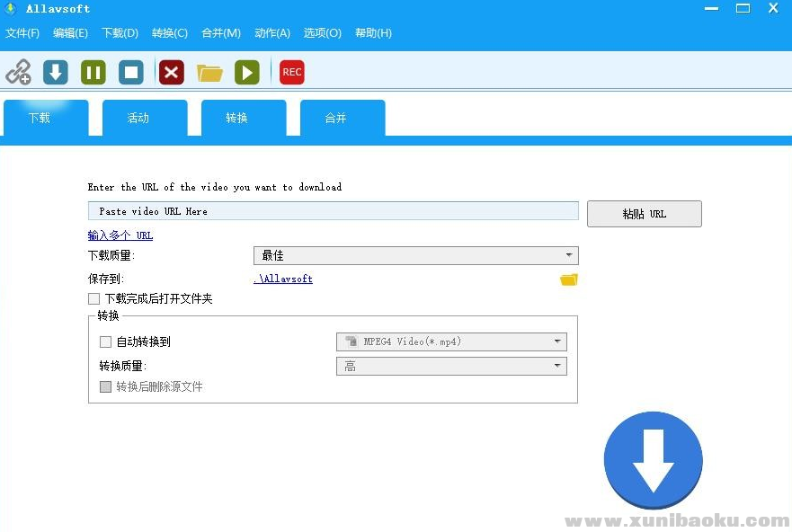The image size is (792, 532).
Task: Click inside the video URL input field
Action: click(333, 210)
